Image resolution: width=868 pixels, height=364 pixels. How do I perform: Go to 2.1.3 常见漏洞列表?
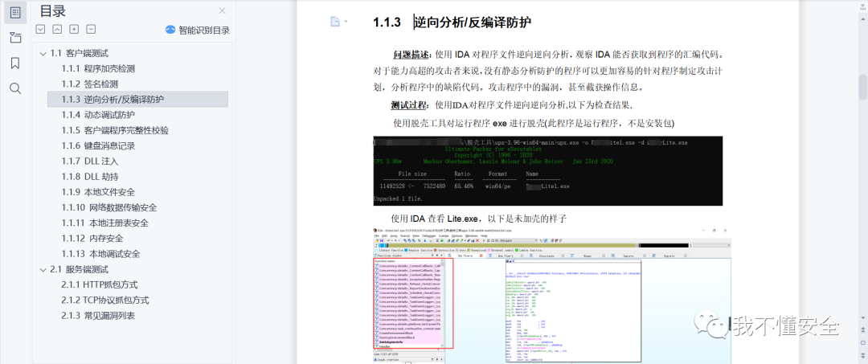coord(98,316)
